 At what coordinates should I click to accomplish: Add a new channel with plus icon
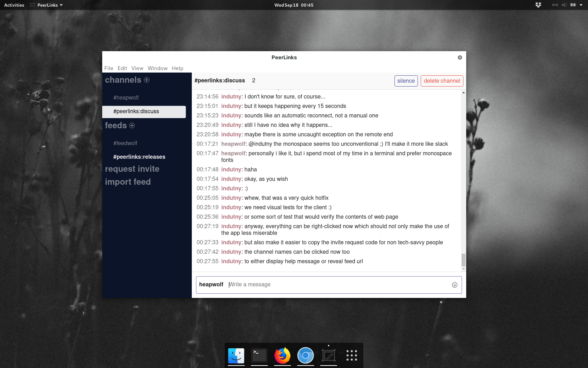tap(147, 80)
